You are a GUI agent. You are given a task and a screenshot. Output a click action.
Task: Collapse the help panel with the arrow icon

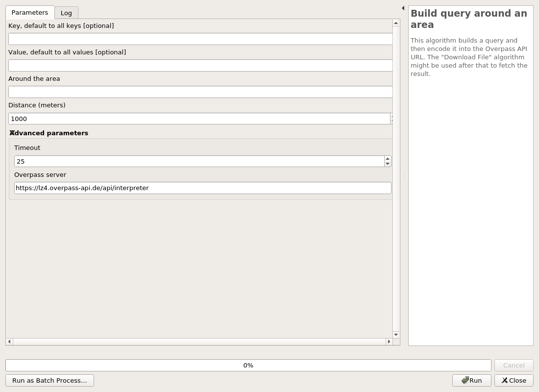403,8
